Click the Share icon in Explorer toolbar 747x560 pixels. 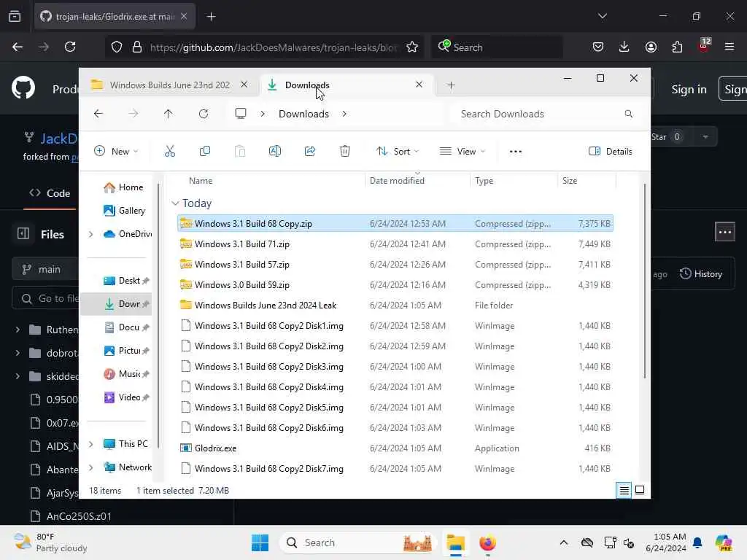pyautogui.click(x=309, y=152)
